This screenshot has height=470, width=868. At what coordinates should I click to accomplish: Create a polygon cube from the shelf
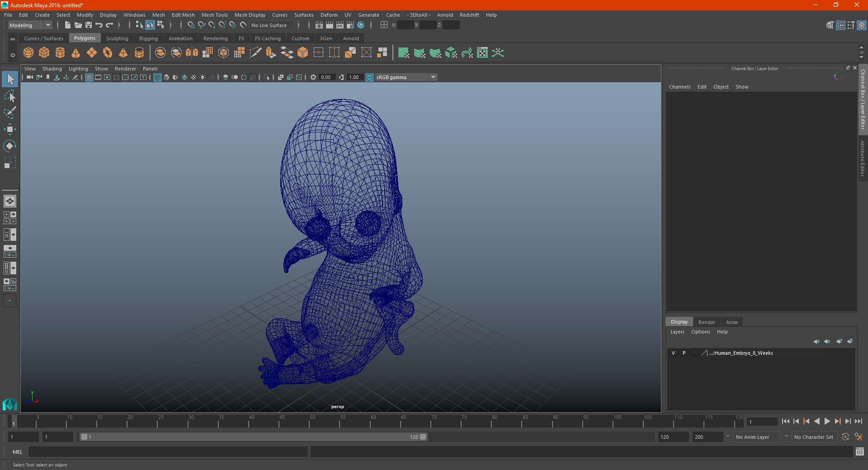pyautogui.click(x=44, y=53)
